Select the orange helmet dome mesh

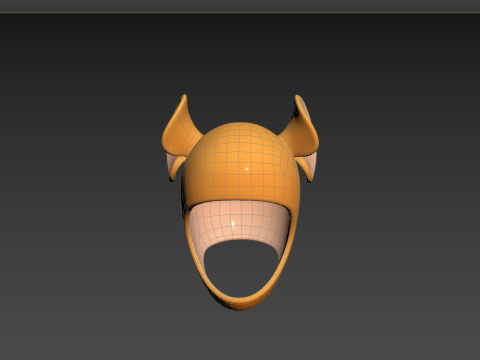[x=241, y=163]
